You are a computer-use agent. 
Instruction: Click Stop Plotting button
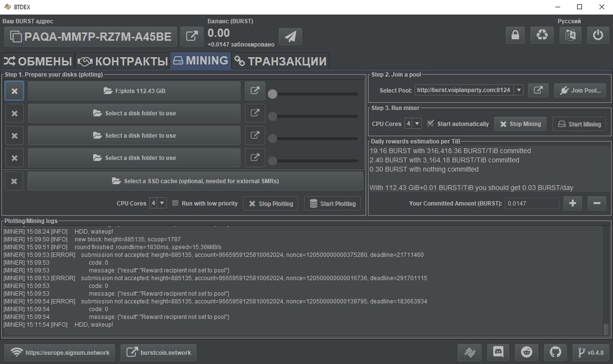pos(271,204)
